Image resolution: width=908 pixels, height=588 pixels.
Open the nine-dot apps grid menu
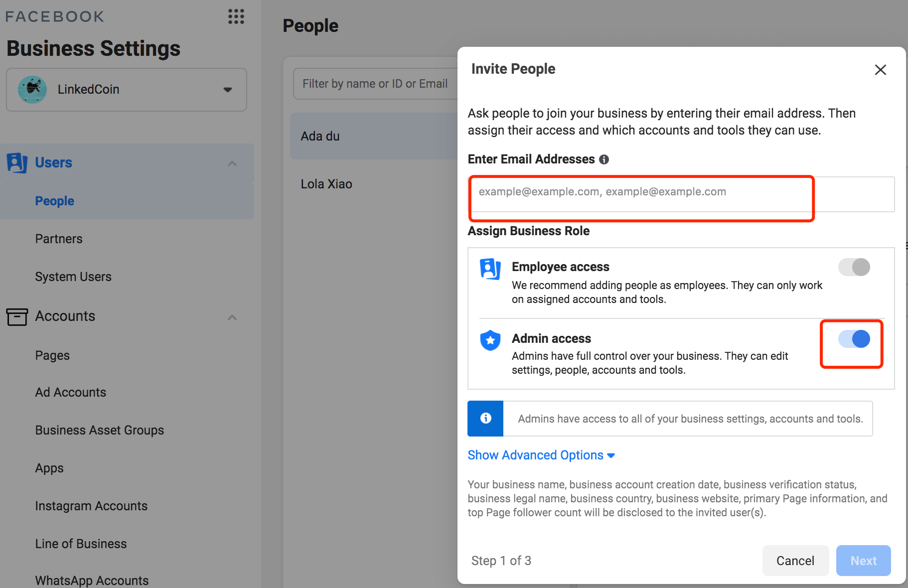(x=236, y=16)
